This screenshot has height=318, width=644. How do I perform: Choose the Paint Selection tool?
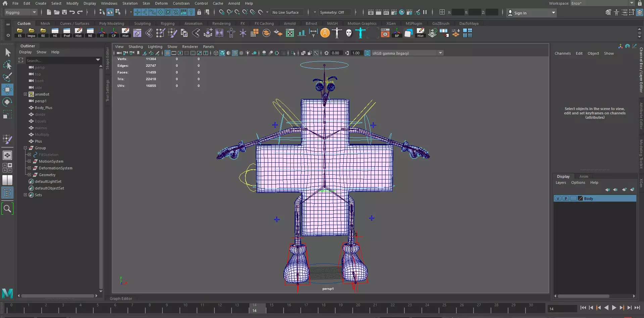point(7,77)
